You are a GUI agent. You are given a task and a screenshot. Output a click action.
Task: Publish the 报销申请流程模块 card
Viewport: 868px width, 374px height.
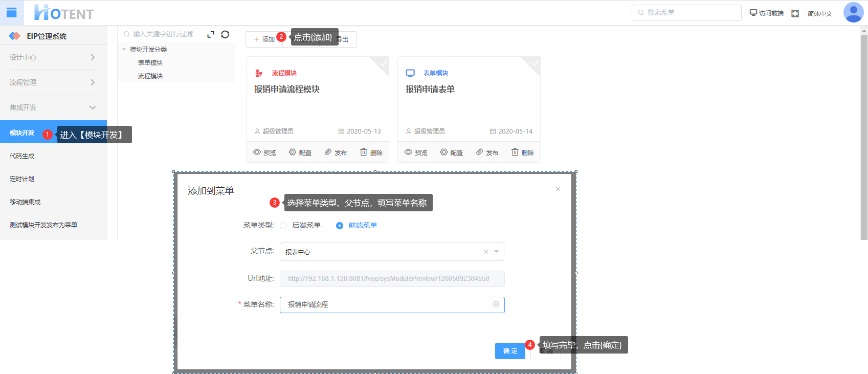click(x=336, y=152)
